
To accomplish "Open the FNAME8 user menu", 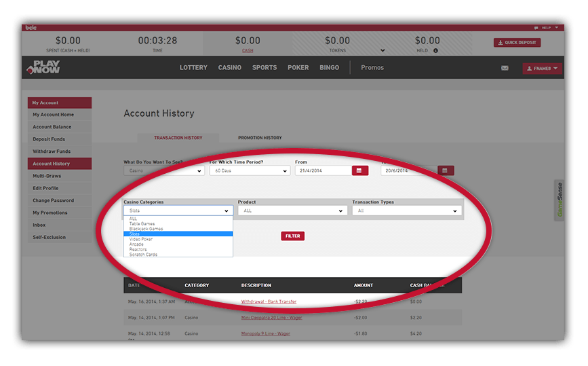I will [542, 69].
